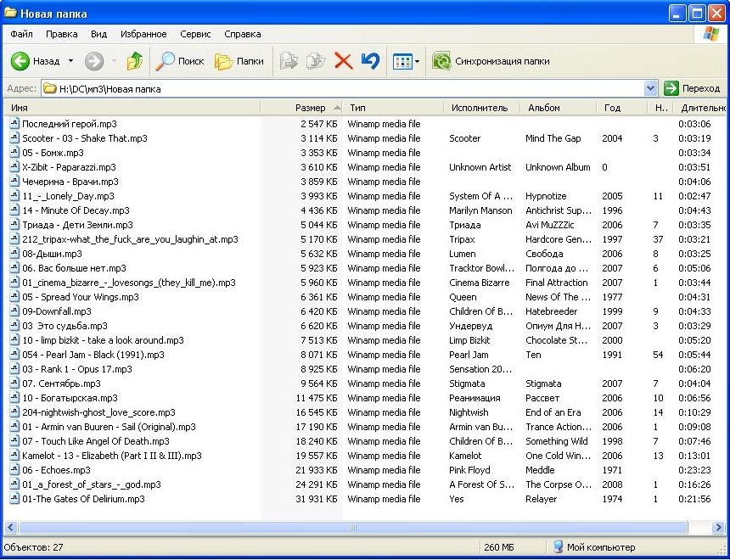Sort by the Имя column header
This screenshot has height=560, width=730.
click(x=132, y=108)
